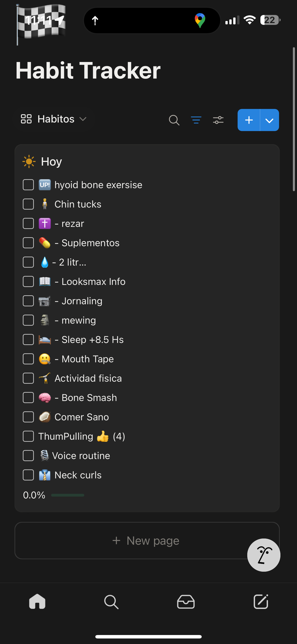This screenshot has height=644, width=297.
Task: Tick the Suplementos checkbox
Action: [28, 243]
